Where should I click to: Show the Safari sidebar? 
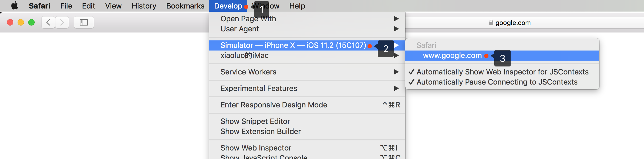click(x=84, y=22)
